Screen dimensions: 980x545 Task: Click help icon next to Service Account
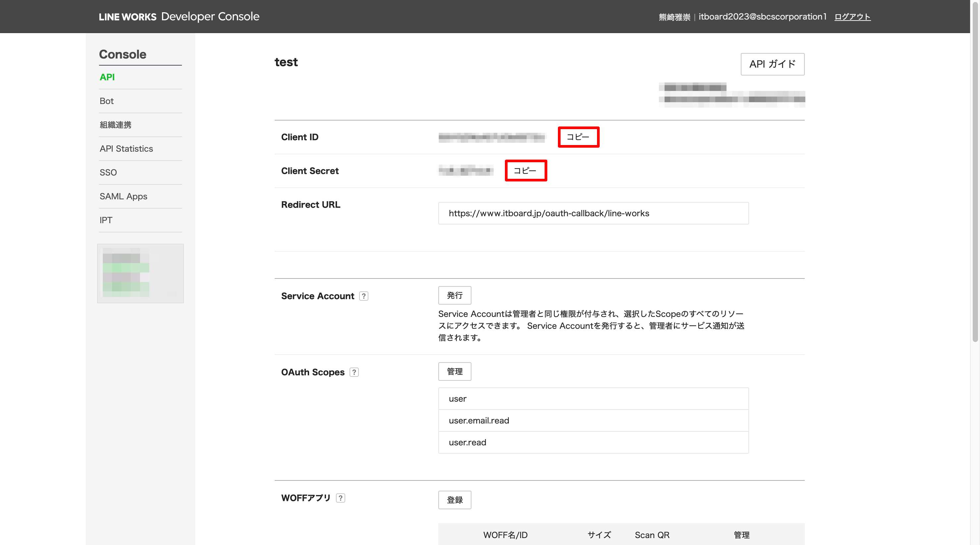tap(364, 296)
